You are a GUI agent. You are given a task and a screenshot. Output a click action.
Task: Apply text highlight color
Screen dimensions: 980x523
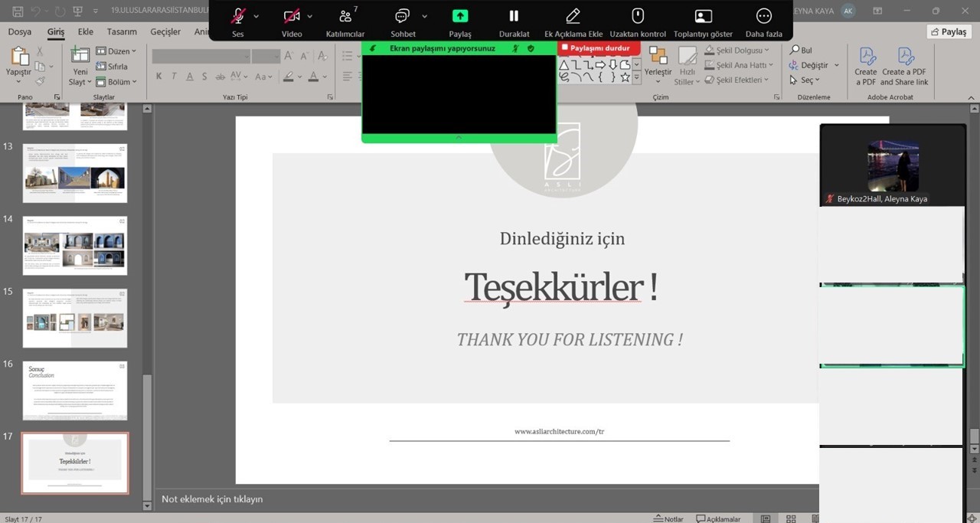click(288, 77)
